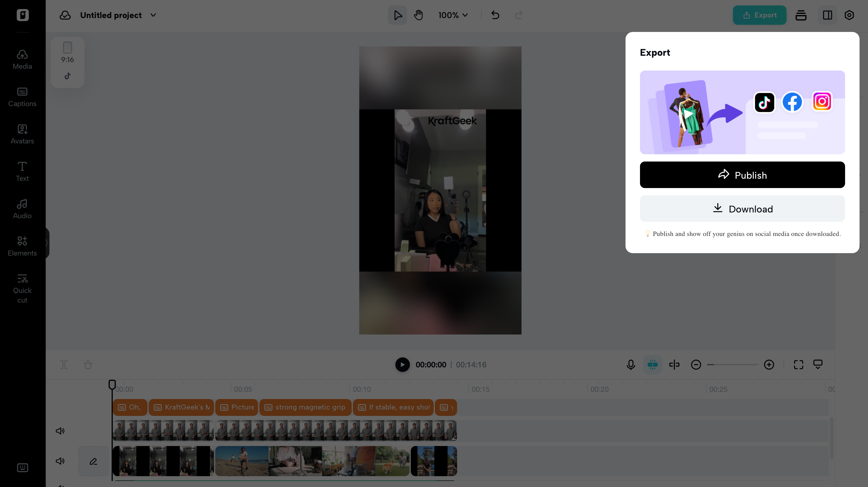Click the Download button

(742, 209)
